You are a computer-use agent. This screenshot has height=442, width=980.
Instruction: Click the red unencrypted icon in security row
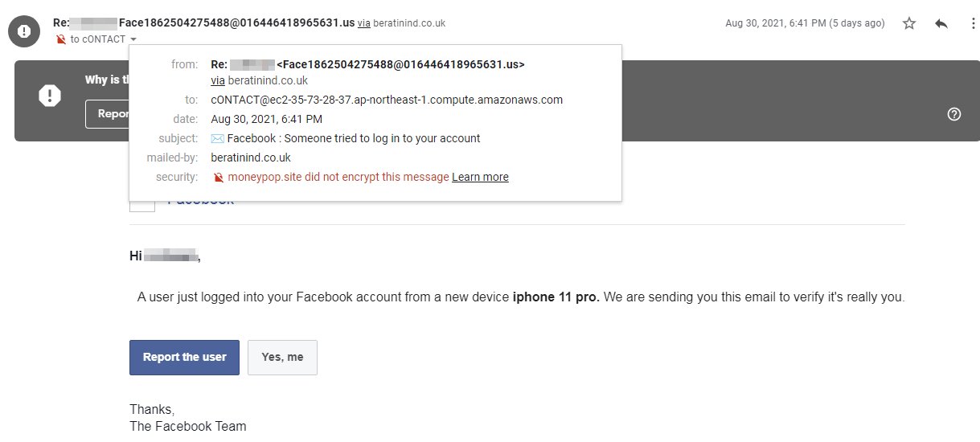pos(218,177)
